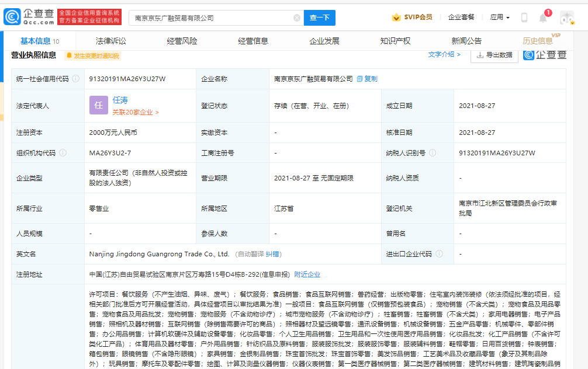
Task: Click legal representative avatar 任
Action: coord(98,105)
